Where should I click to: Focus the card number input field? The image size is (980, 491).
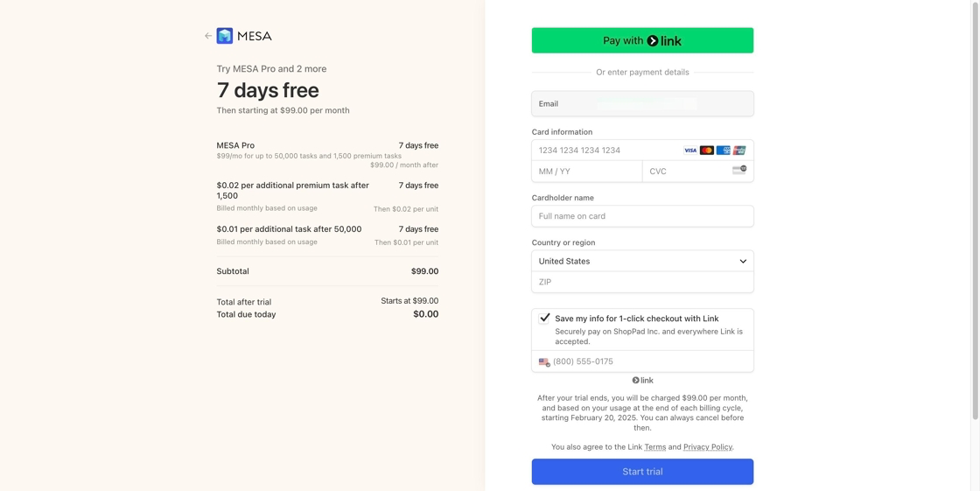click(604, 151)
